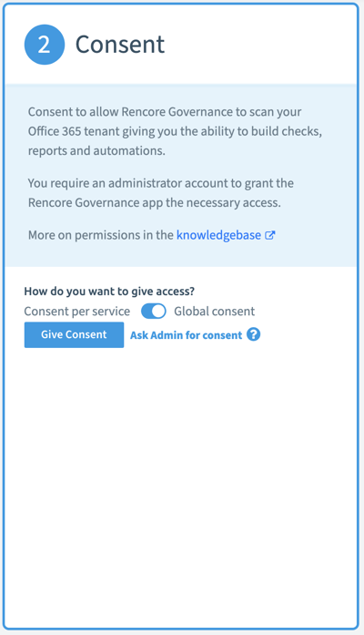Open the knowledgebase link

(x=218, y=235)
